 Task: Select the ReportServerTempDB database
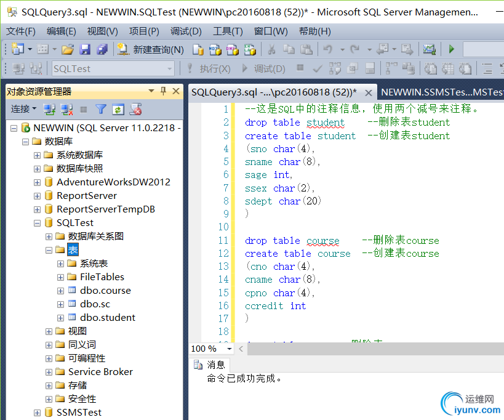tap(106, 209)
